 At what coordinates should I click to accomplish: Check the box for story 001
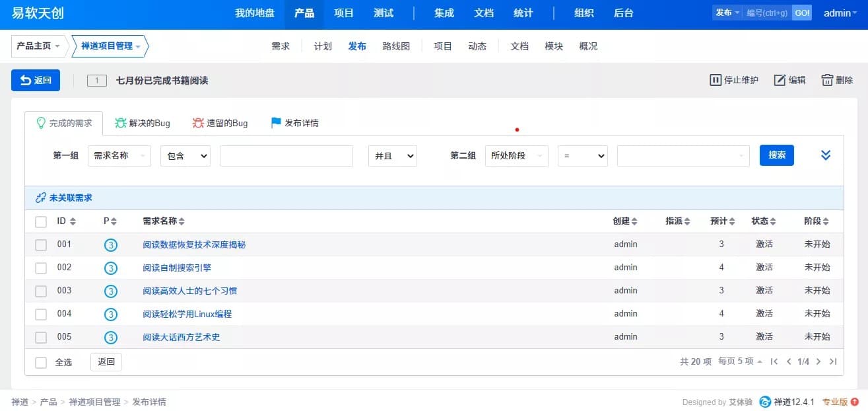[x=41, y=244]
